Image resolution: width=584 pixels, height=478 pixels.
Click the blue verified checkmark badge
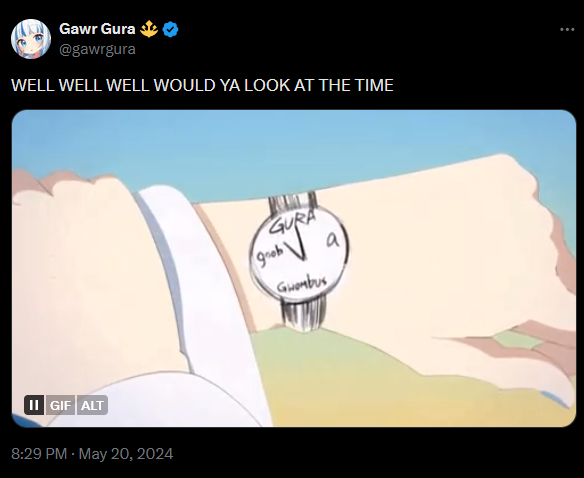[171, 29]
